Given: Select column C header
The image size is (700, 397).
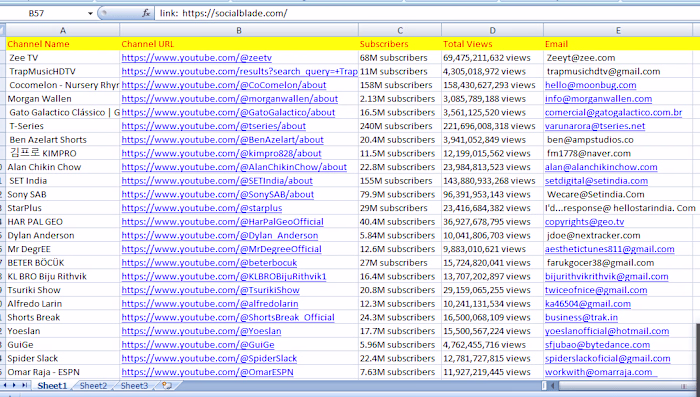Looking at the screenshot, I should tap(400, 30).
